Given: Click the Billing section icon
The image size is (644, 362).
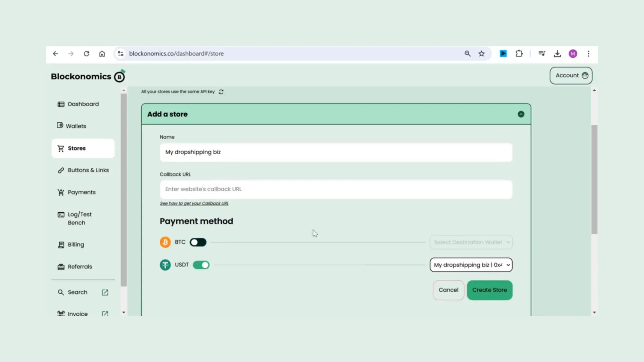Looking at the screenshot, I should coord(61,244).
